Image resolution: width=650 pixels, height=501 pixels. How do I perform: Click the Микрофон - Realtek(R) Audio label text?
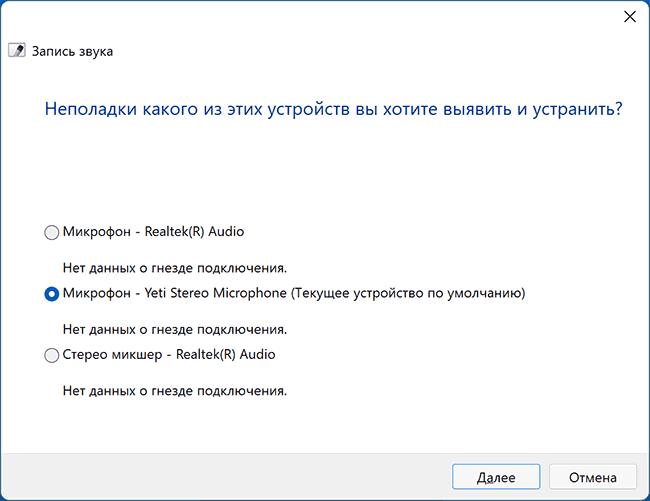(153, 231)
